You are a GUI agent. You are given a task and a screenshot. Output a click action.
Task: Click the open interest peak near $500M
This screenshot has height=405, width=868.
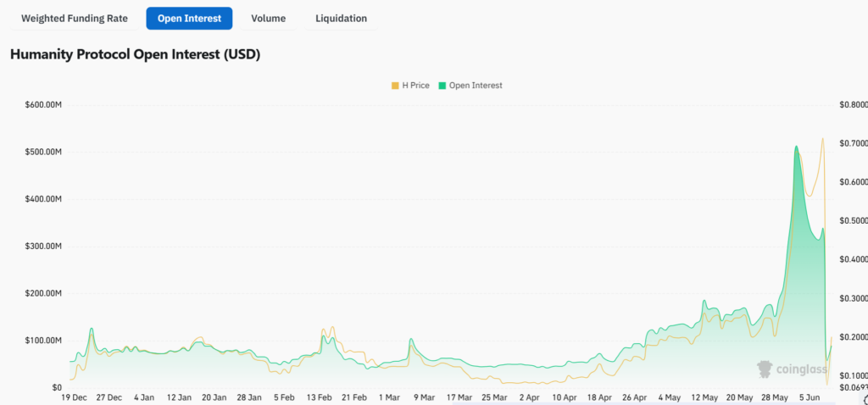(x=796, y=147)
